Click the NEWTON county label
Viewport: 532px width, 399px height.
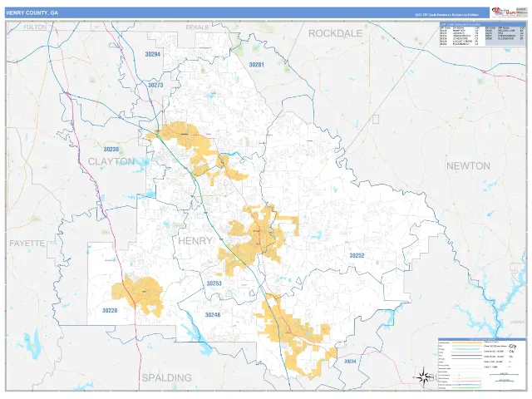468,166
